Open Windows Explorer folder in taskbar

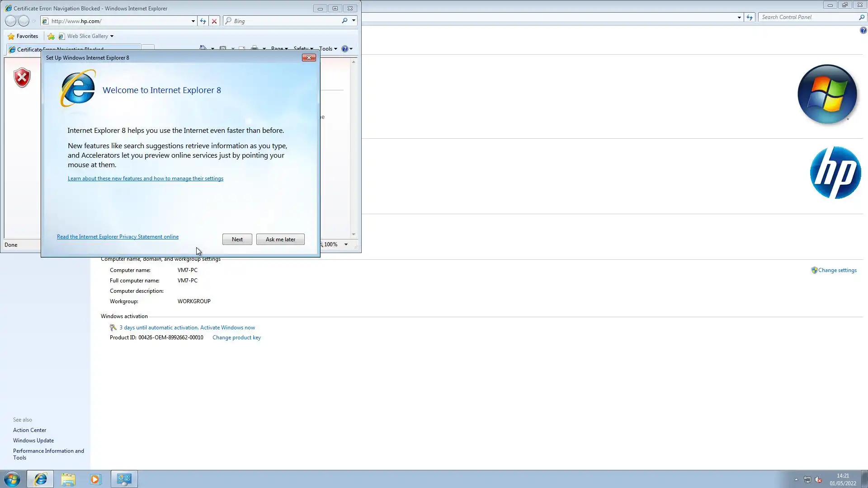pyautogui.click(x=68, y=479)
